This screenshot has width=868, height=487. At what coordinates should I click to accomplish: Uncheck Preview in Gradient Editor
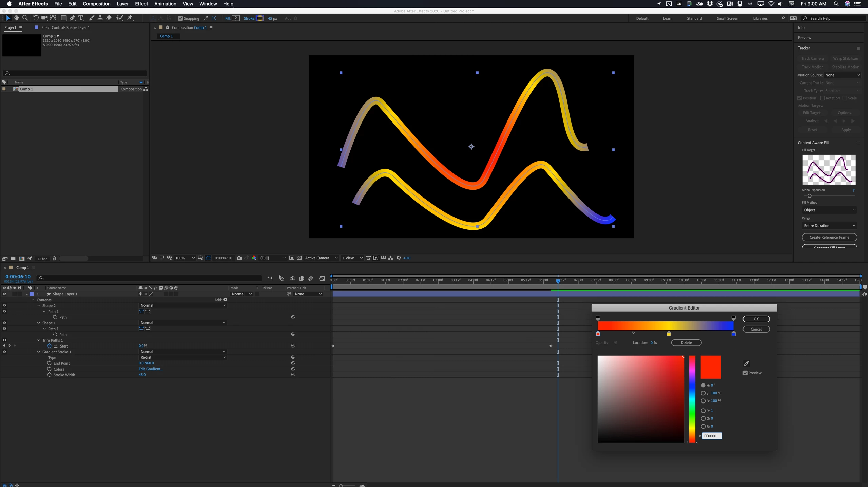click(x=745, y=373)
